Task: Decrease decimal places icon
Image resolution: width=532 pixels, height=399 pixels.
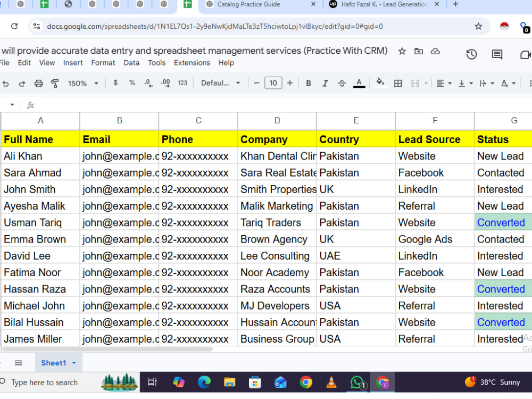Action: pyautogui.click(x=148, y=83)
